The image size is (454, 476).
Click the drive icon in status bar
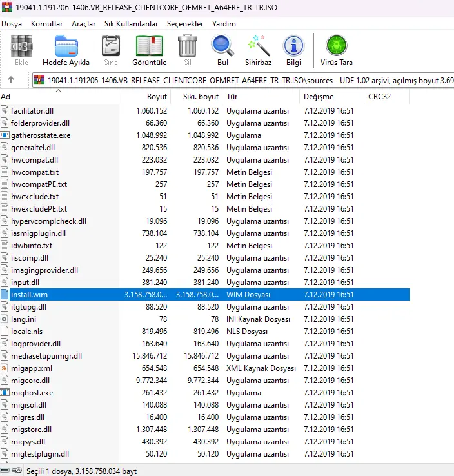click(5, 471)
